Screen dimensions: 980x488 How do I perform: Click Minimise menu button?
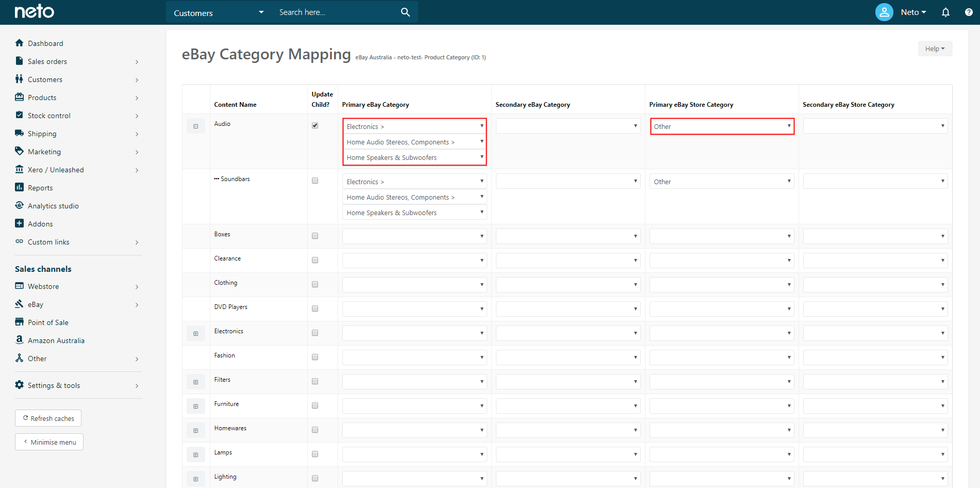coord(49,442)
